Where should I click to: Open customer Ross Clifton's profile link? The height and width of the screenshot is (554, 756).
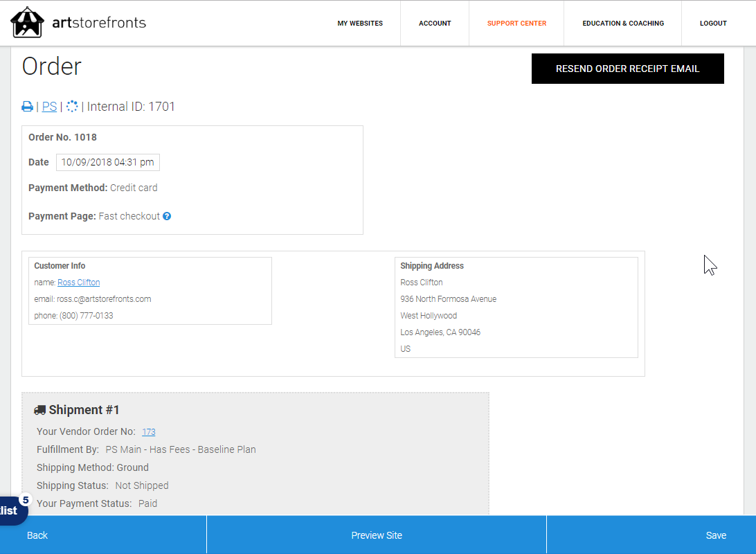tap(78, 283)
